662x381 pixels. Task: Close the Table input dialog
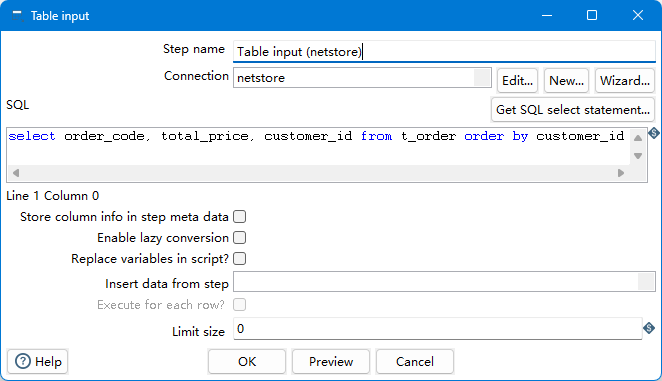(638, 15)
